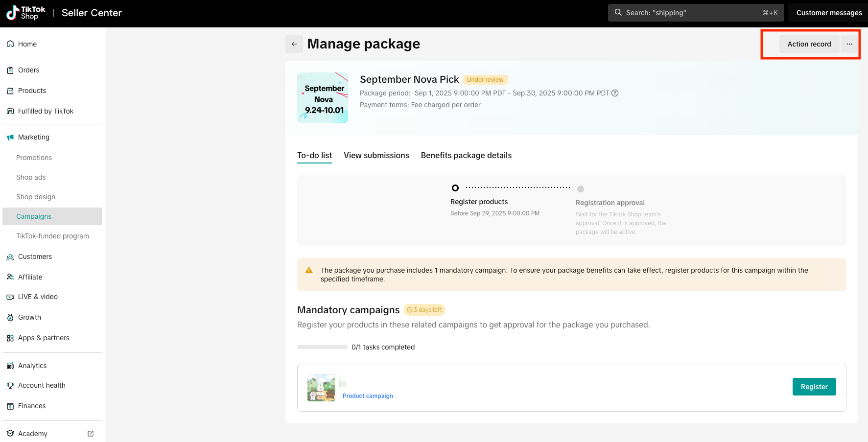This screenshot has width=868, height=442.
Task: Click the Home icon in sidebar
Action: [x=10, y=44]
